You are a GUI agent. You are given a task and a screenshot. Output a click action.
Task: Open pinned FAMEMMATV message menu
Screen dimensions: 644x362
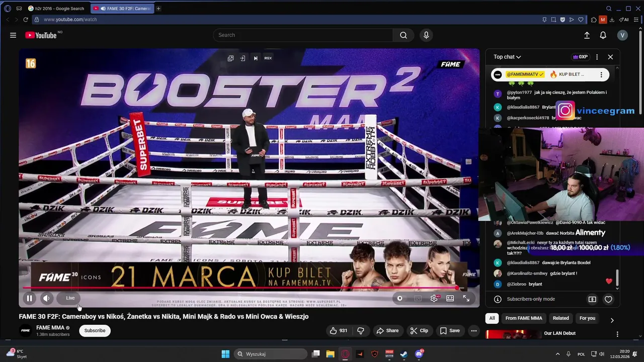(601, 74)
